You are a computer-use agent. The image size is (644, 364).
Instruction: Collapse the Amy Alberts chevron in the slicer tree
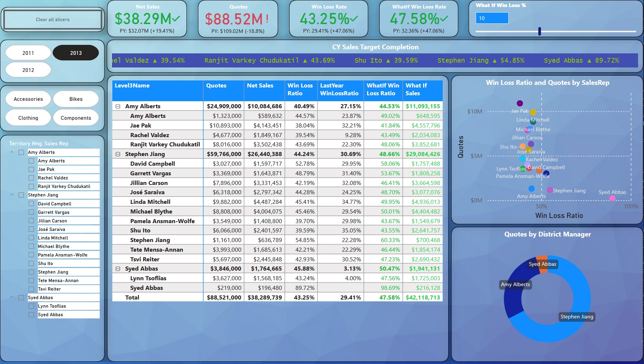click(x=12, y=152)
